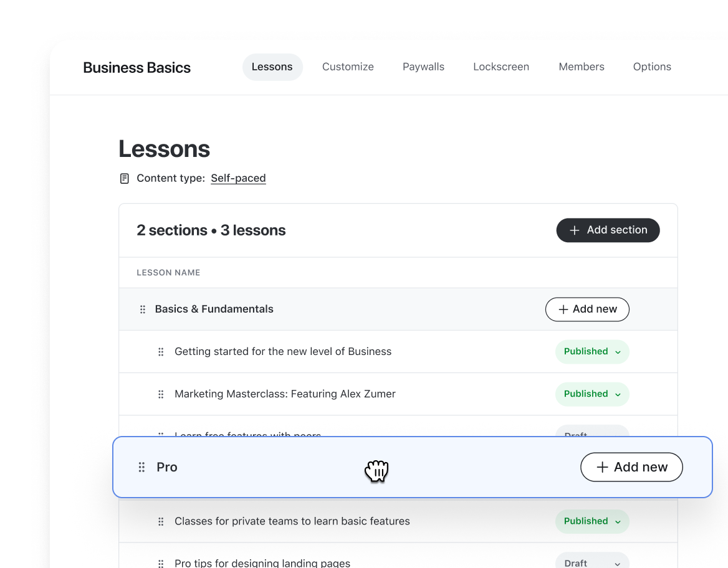
Task: Open the Members tab
Action: click(x=581, y=67)
